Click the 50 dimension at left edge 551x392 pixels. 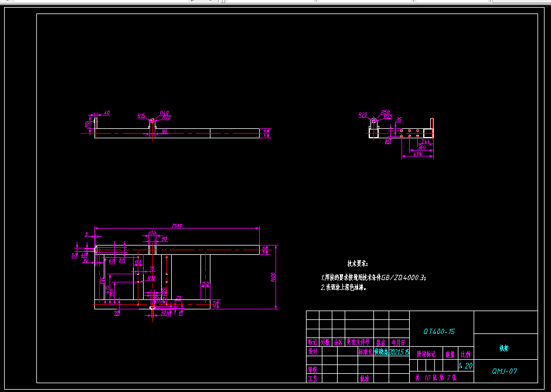[x=74, y=255]
